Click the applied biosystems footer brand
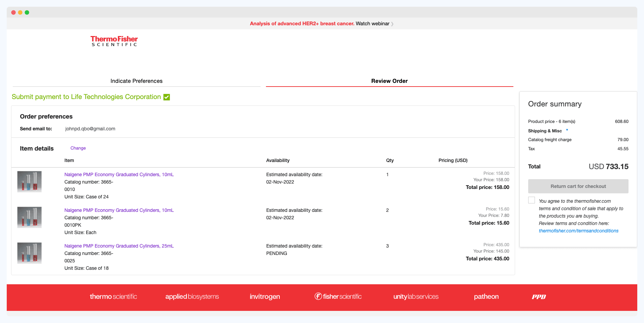 click(192, 297)
